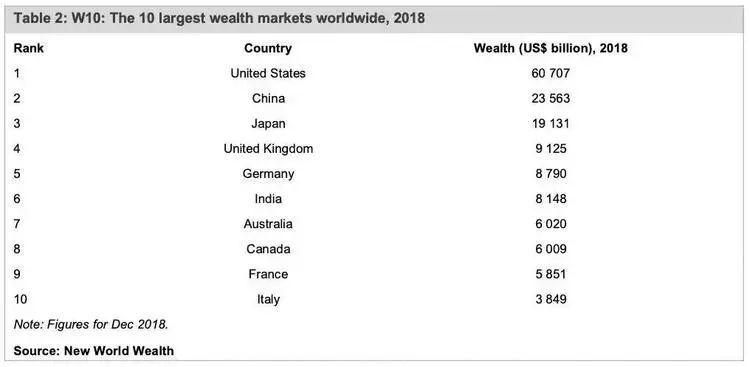This screenshot has height=367, width=750.
Task: Click the 'Source: New World Wealth' text
Action: pyautogui.click(x=94, y=351)
